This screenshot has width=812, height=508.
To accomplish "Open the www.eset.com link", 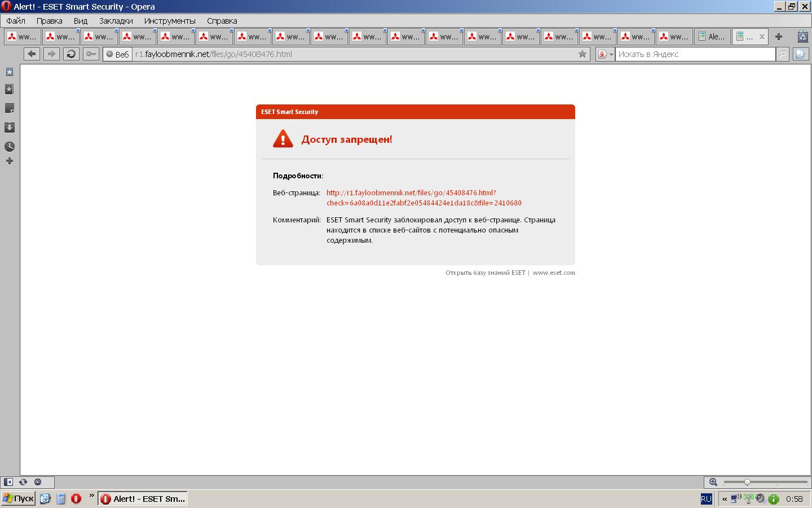I will point(554,273).
